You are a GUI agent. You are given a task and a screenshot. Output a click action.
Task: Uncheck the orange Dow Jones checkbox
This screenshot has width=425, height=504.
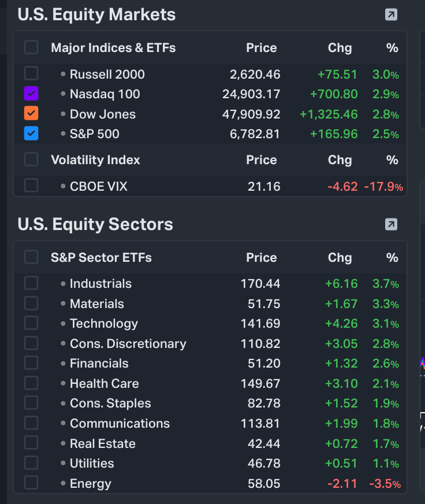tap(31, 114)
